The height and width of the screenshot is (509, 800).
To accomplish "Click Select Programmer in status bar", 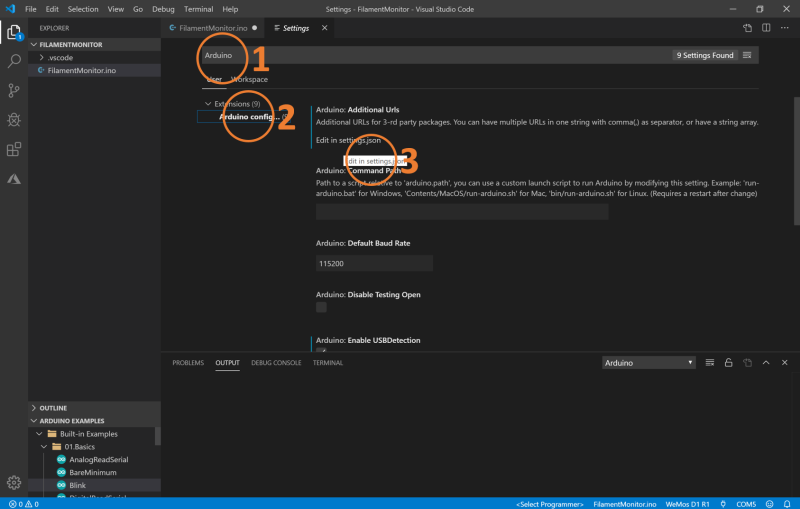I will (x=549, y=504).
